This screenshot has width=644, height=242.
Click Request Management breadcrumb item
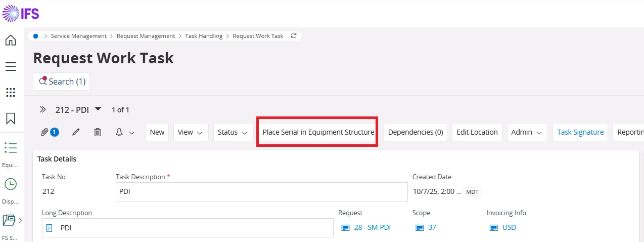tap(146, 36)
